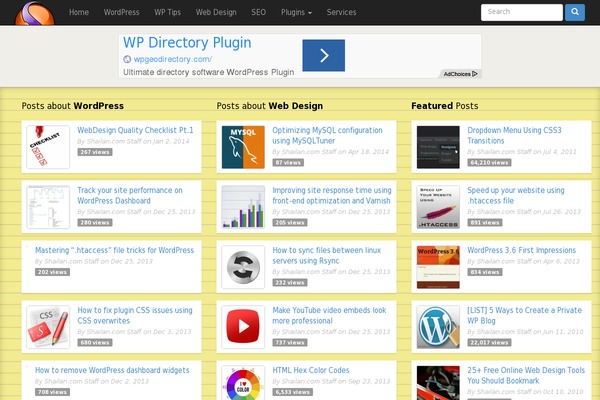Open the WP Directory Plugin ad title

coord(187,43)
